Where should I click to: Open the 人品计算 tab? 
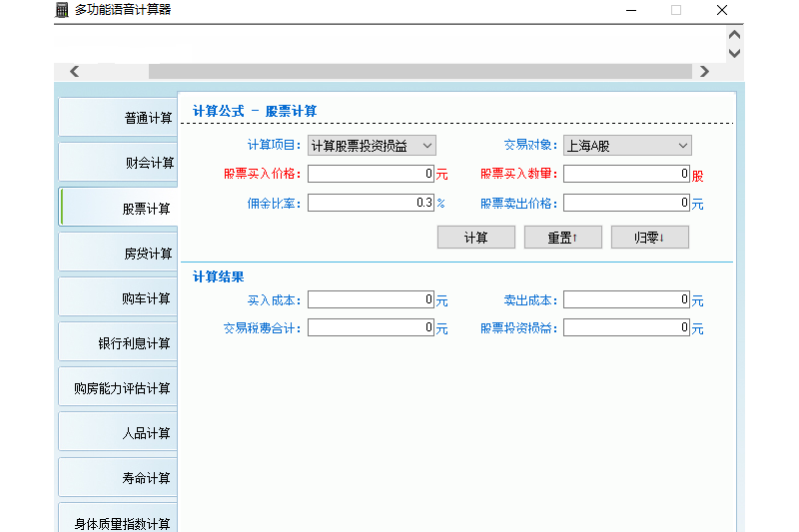coord(118,433)
